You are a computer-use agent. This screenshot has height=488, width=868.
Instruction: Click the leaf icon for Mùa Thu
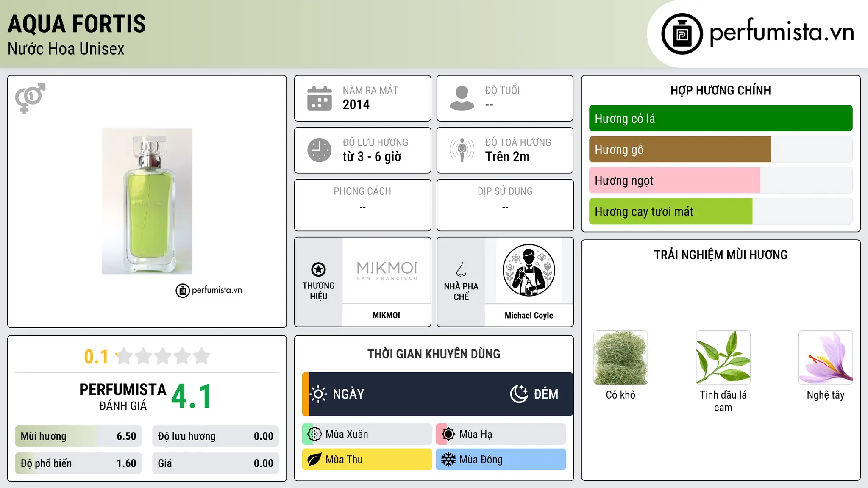coord(314,460)
